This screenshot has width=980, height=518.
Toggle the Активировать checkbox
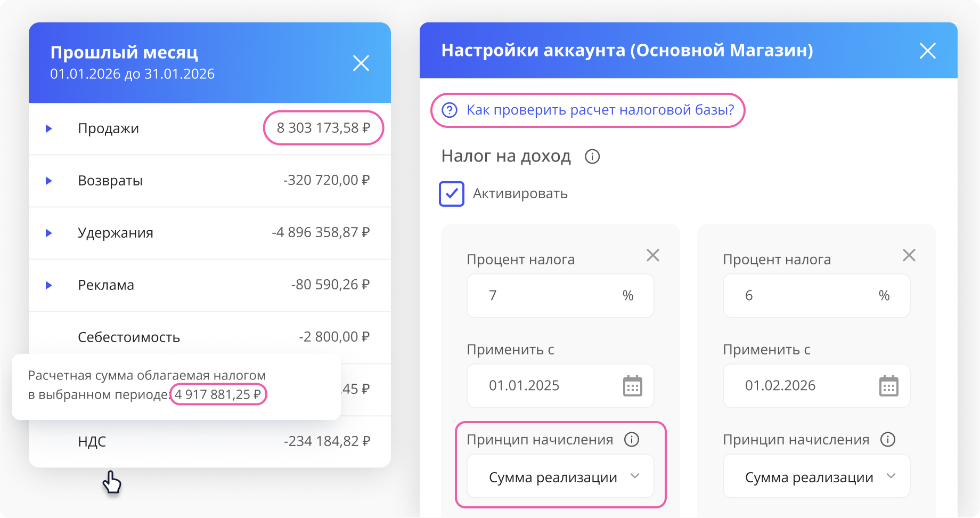(x=452, y=193)
